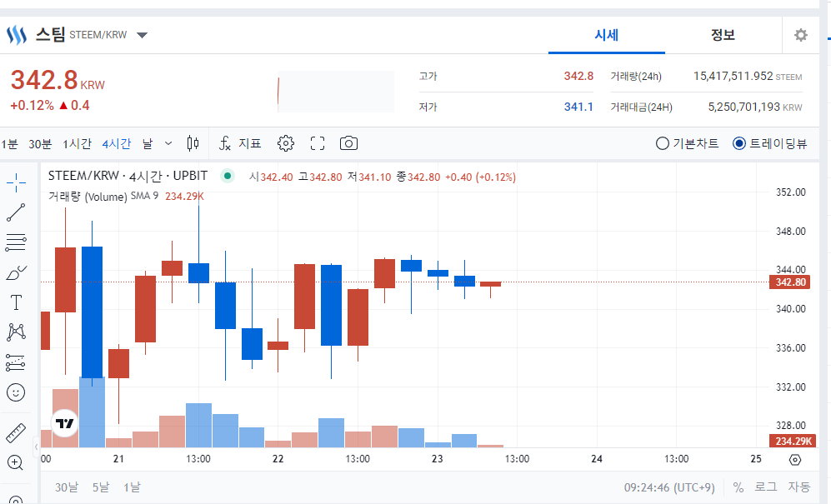Switch to the 시세 tab
The width and height of the screenshot is (831, 504).
[x=607, y=35]
